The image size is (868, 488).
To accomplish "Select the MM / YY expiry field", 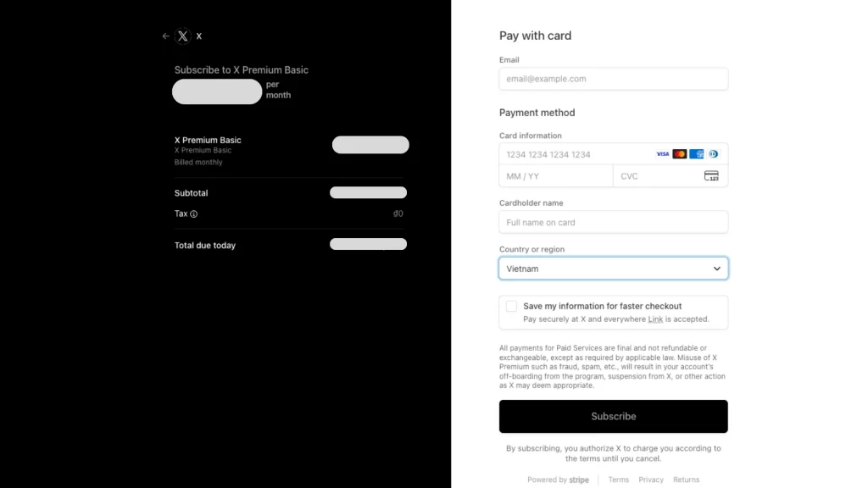I will coord(555,176).
